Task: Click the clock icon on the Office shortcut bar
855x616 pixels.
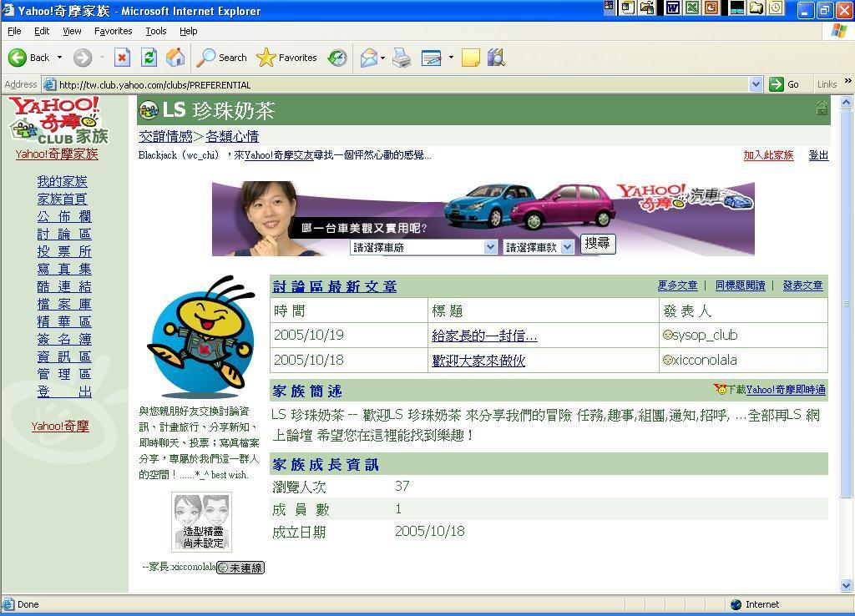Action: point(776,8)
